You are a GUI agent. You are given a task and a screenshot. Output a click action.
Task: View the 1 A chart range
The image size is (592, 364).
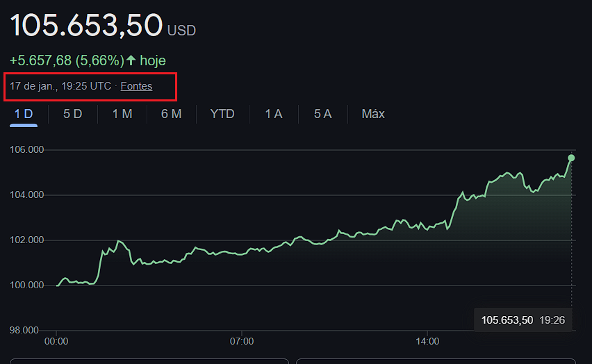point(274,114)
